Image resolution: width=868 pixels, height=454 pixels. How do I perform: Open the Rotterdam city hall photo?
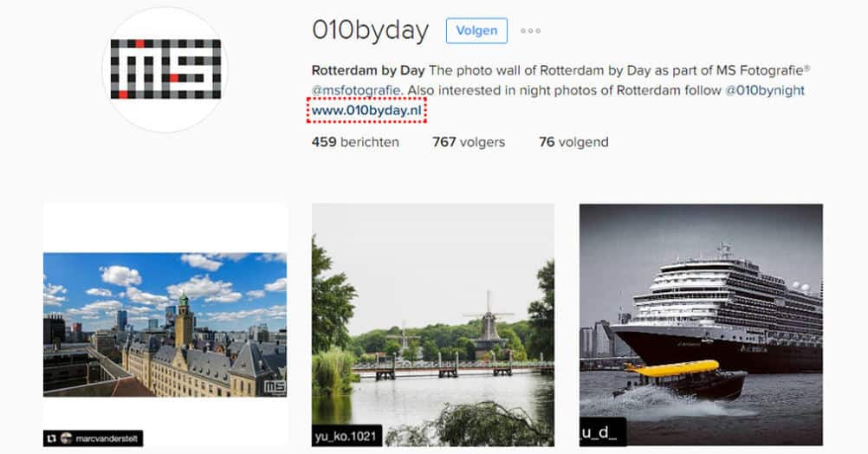pos(165,325)
